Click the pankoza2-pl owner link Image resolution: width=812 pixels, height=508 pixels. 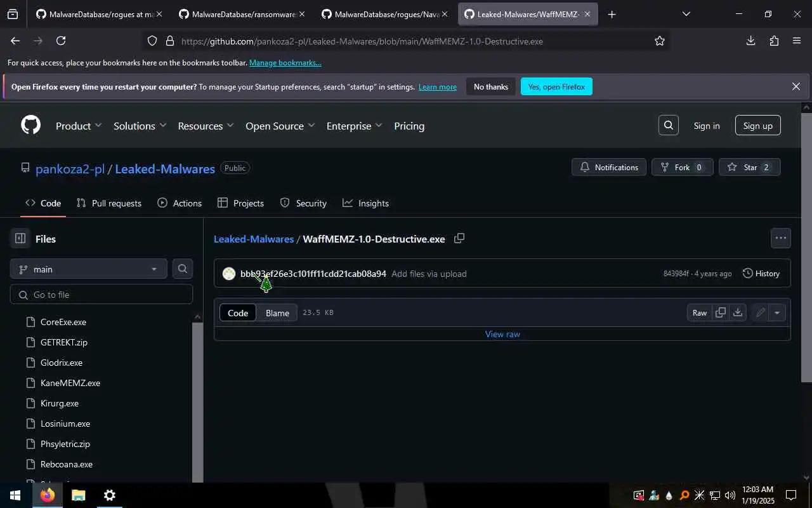click(x=70, y=169)
